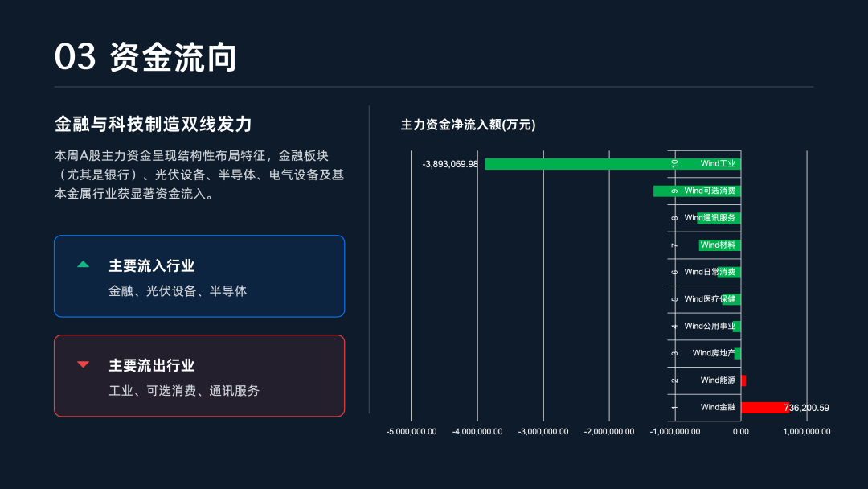
Task: Click the -3,893,069.98 data label
Action: 450,164
